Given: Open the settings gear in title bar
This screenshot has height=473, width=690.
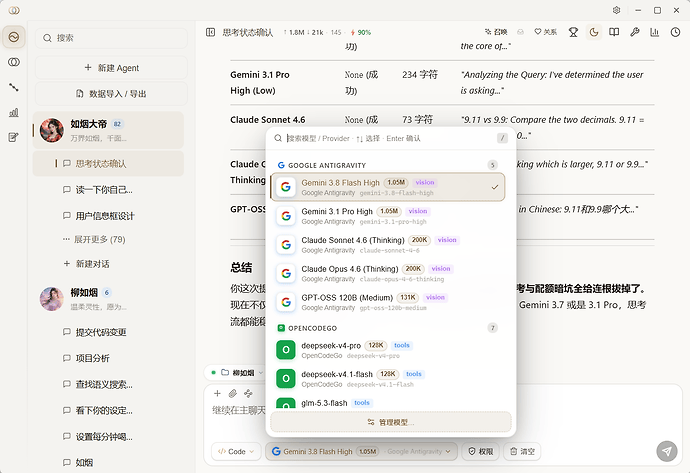Looking at the screenshot, I should [617, 10].
